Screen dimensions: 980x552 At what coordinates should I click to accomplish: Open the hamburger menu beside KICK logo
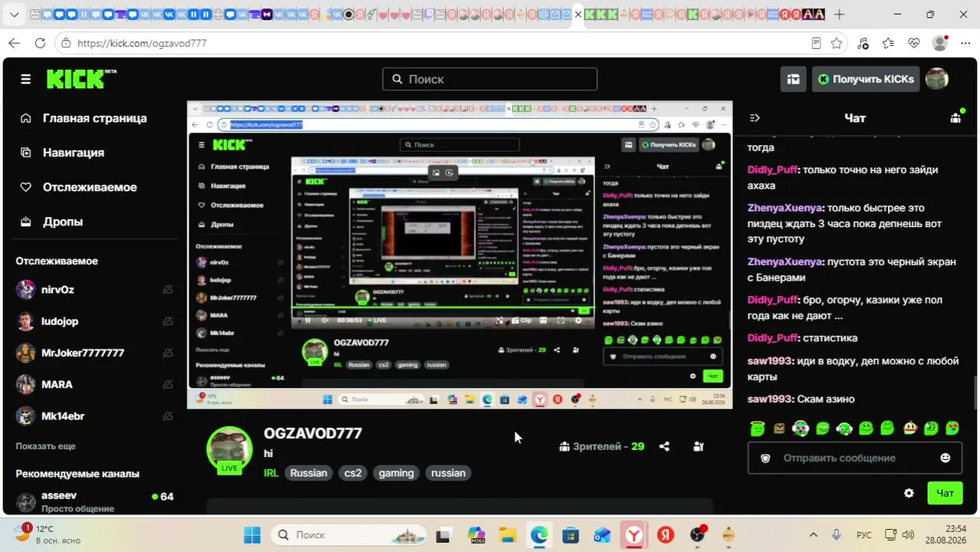point(25,79)
